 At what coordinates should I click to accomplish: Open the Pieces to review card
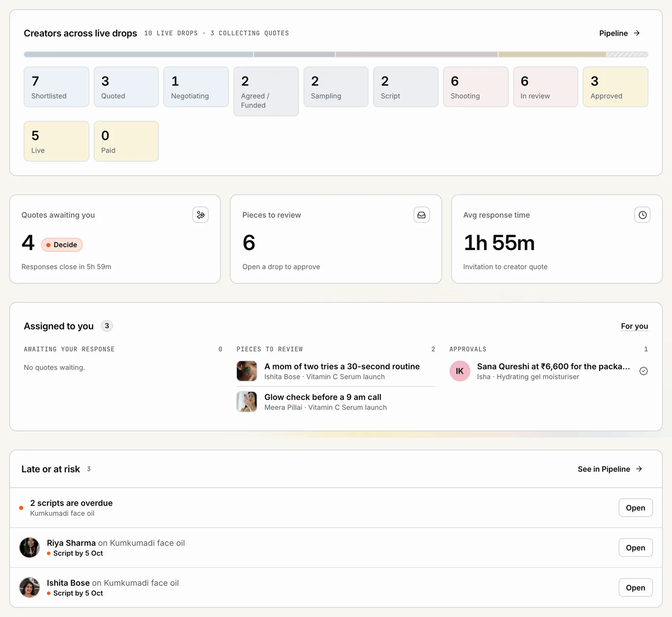pyautogui.click(x=336, y=239)
